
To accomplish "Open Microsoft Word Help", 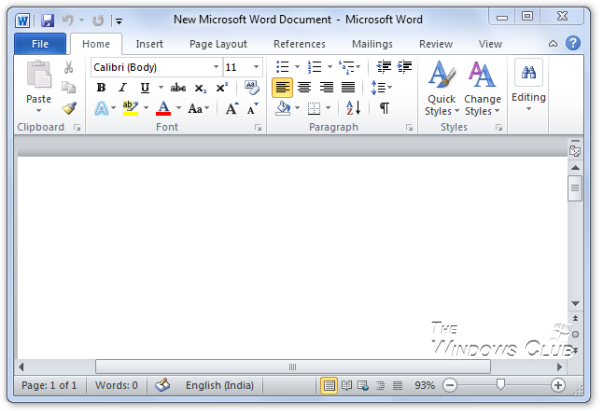I will pos(573,43).
